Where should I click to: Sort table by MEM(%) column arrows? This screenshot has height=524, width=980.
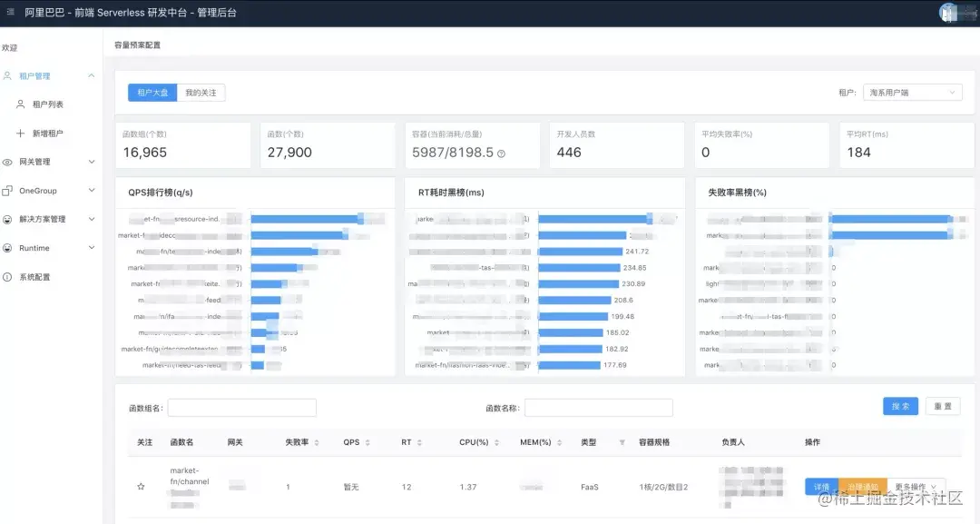tap(559, 442)
